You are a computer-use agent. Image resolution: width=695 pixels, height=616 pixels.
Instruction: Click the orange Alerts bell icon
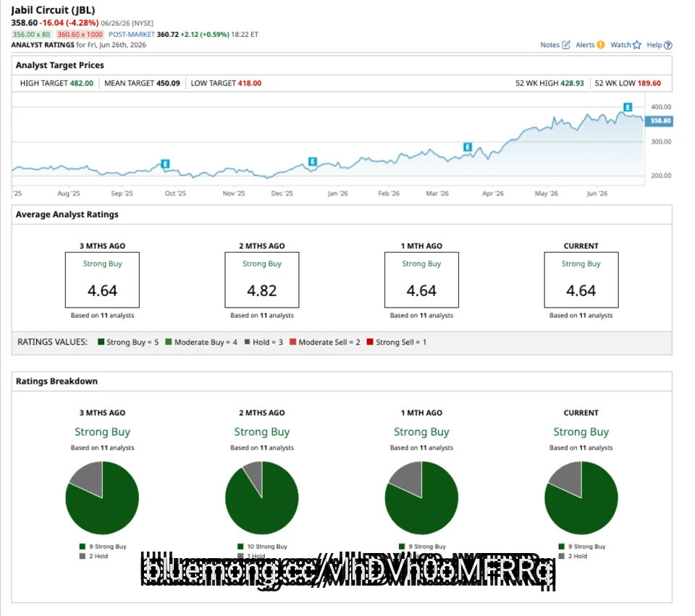601,45
